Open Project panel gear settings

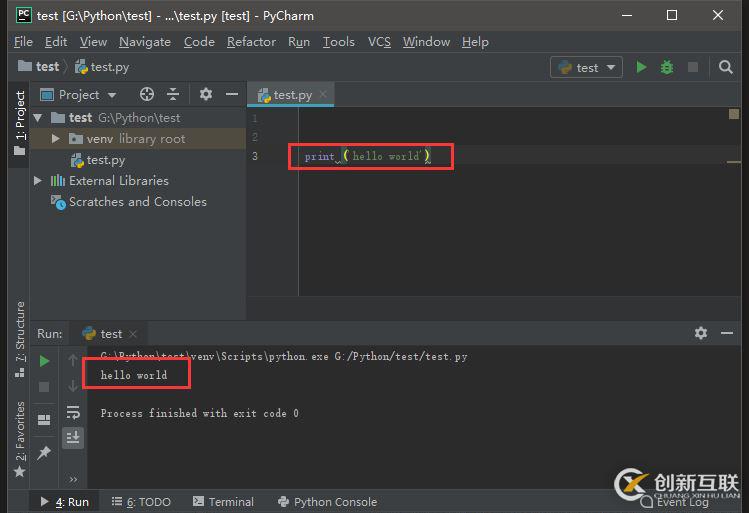pyautogui.click(x=206, y=94)
